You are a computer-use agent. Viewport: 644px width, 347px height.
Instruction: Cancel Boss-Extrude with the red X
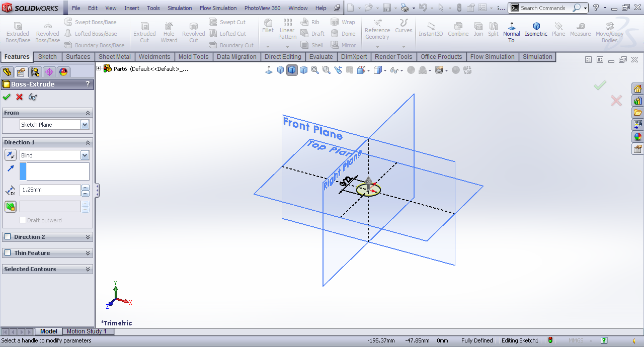click(20, 97)
